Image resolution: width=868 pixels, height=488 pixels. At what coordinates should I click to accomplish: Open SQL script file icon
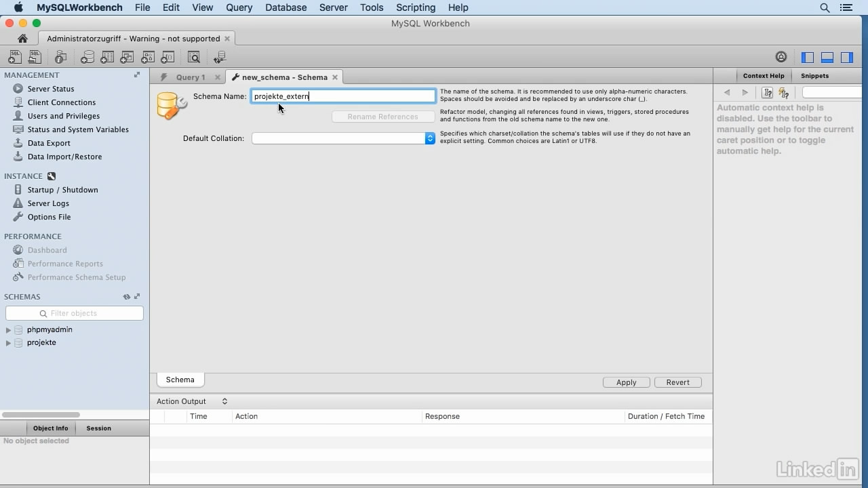(x=35, y=58)
